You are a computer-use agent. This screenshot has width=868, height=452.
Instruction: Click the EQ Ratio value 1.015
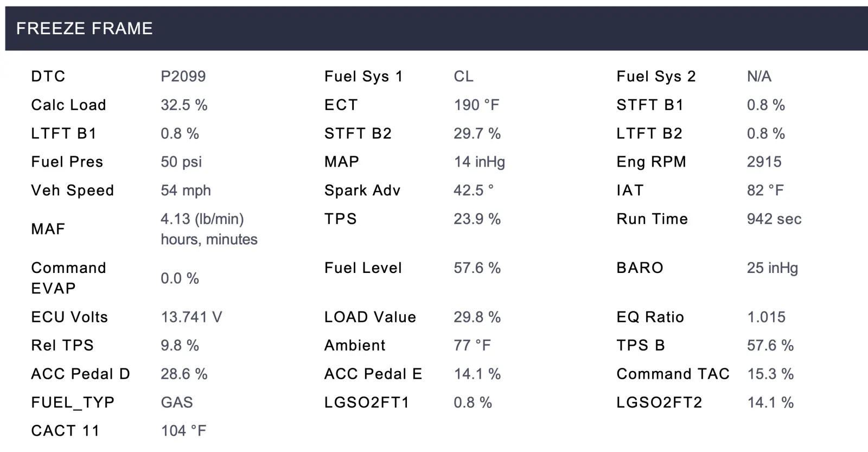[x=766, y=317]
